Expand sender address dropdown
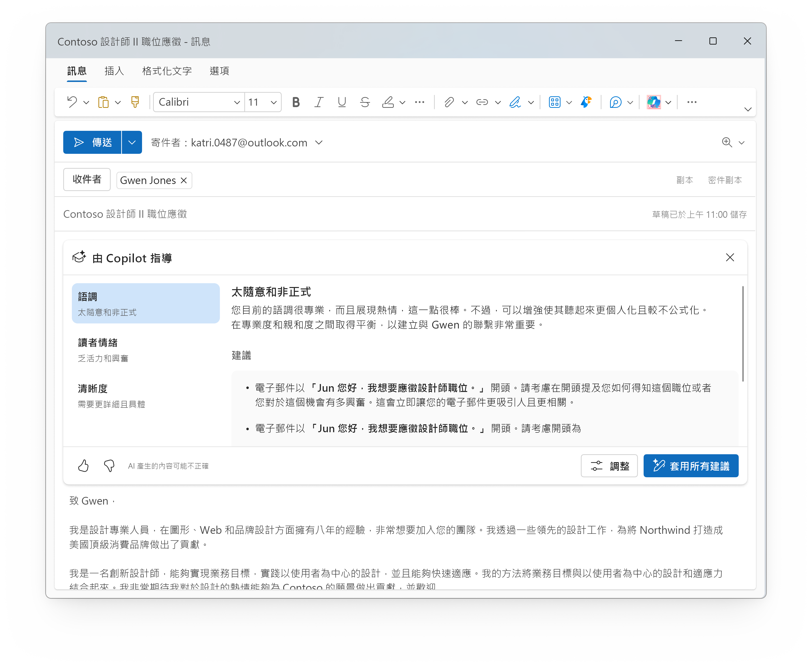 [x=319, y=143]
